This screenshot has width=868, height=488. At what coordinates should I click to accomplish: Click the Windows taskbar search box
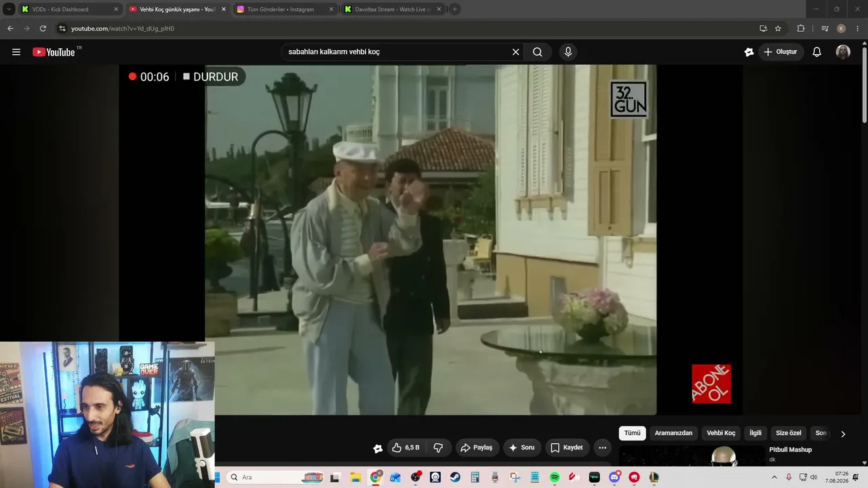(275, 477)
